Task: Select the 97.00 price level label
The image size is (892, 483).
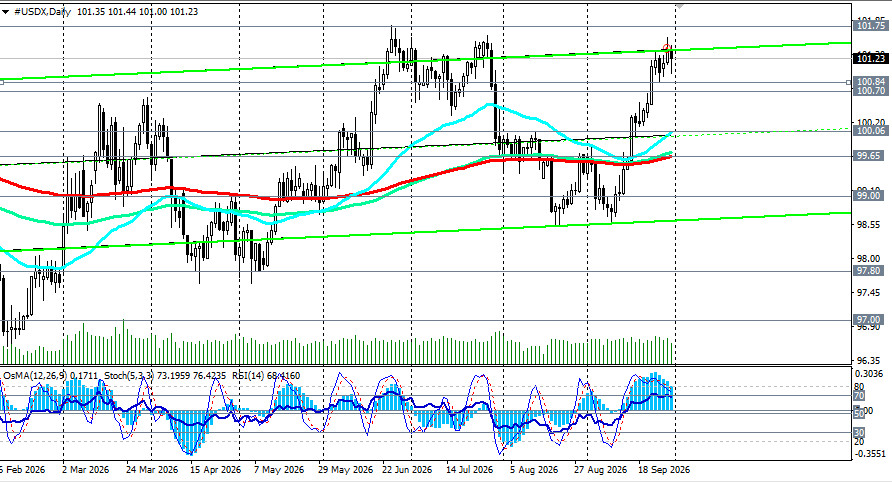Action: click(868, 320)
